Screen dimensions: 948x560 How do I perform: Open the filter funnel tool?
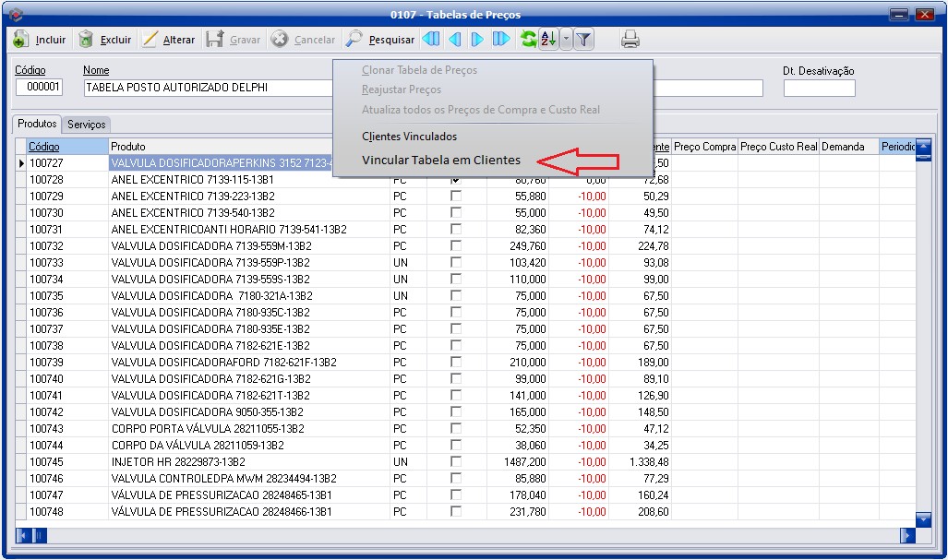point(584,40)
